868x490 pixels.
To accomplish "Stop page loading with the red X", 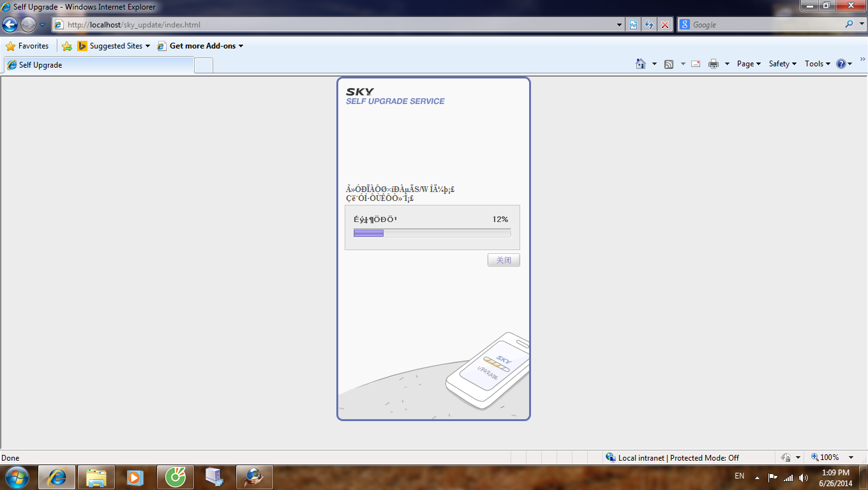I will 665,25.
